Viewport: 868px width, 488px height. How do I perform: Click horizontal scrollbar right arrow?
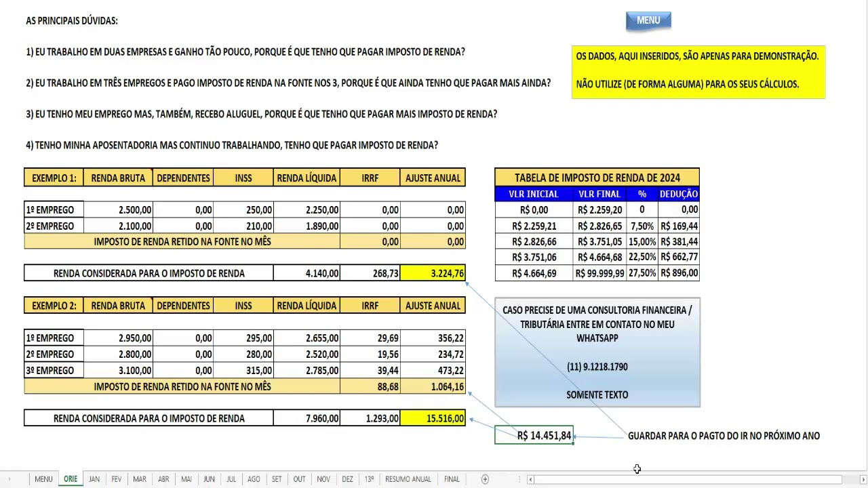click(863, 479)
